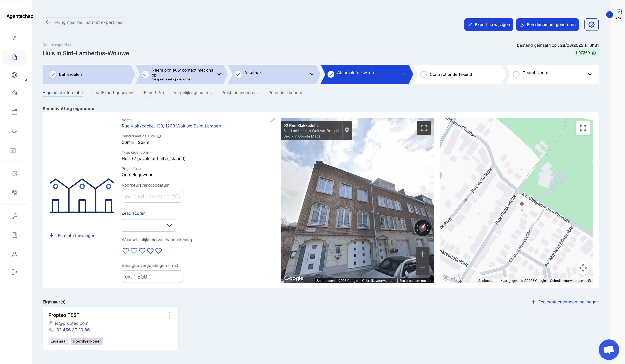Toggle Neem opnieuw contact step checkmark

tap(146, 74)
